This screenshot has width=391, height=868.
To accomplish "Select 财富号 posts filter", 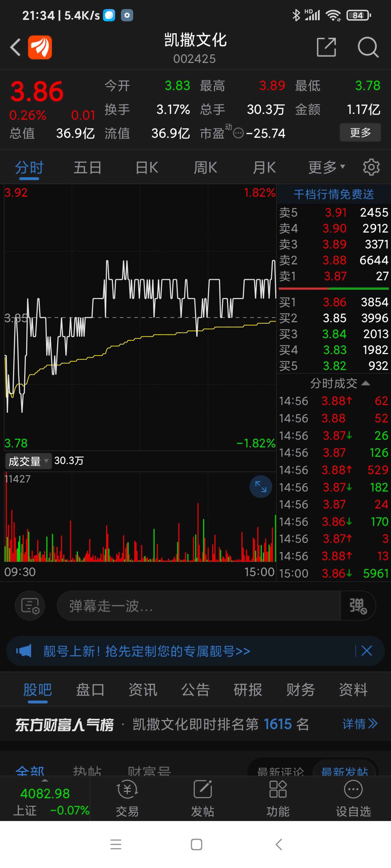I will pos(149,771).
